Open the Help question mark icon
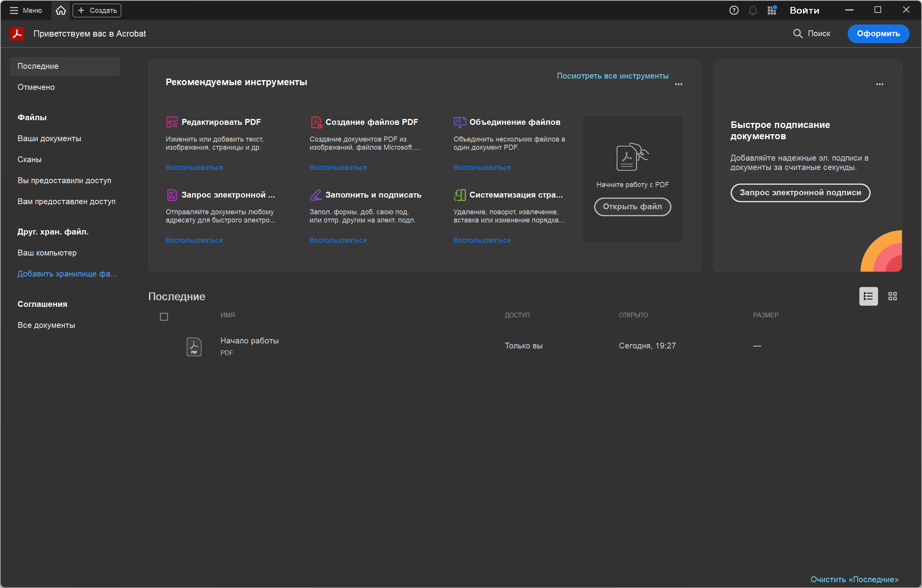Image resolution: width=922 pixels, height=588 pixels. click(734, 10)
